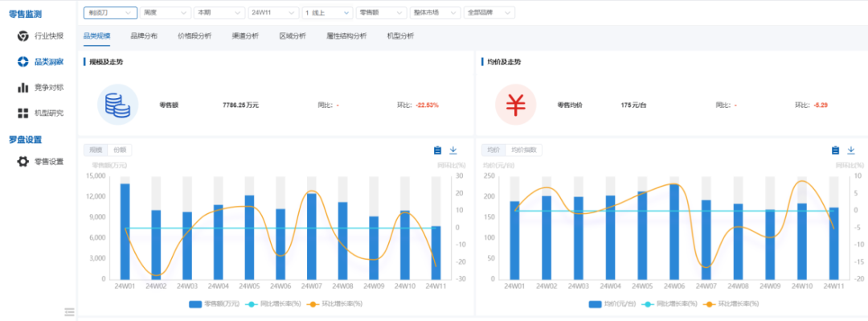Download the 规模及走势 chart
This screenshot has width=868, height=321.
coord(453,150)
